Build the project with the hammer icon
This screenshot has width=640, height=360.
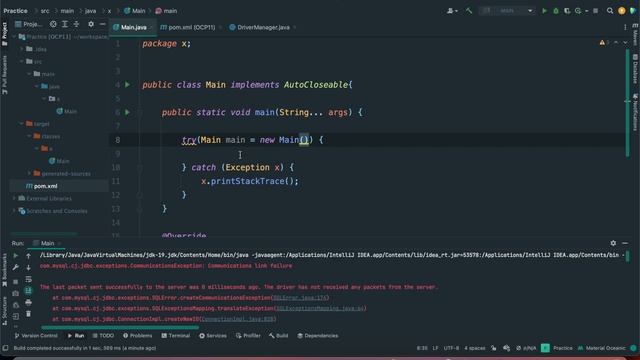469,11
